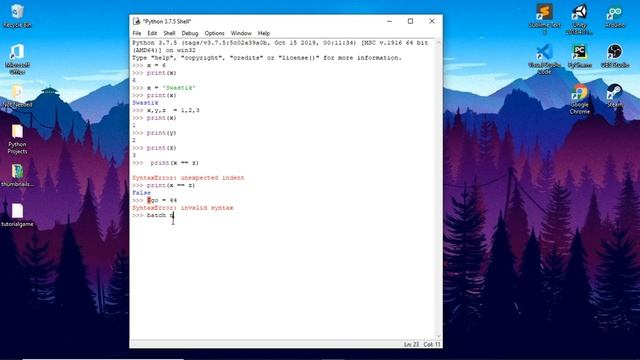The width and height of the screenshot is (640, 360).
Task: Open the Debug menu
Action: click(x=190, y=33)
